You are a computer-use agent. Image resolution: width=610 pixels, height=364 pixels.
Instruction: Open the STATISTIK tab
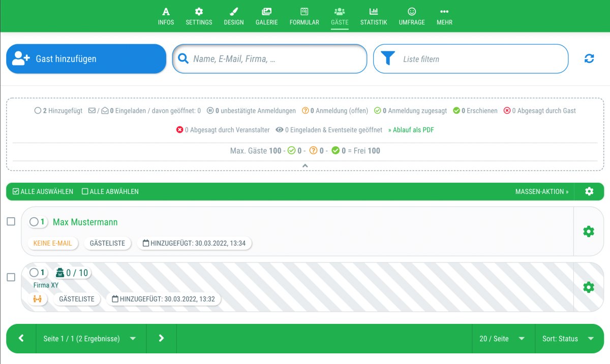pos(374,16)
